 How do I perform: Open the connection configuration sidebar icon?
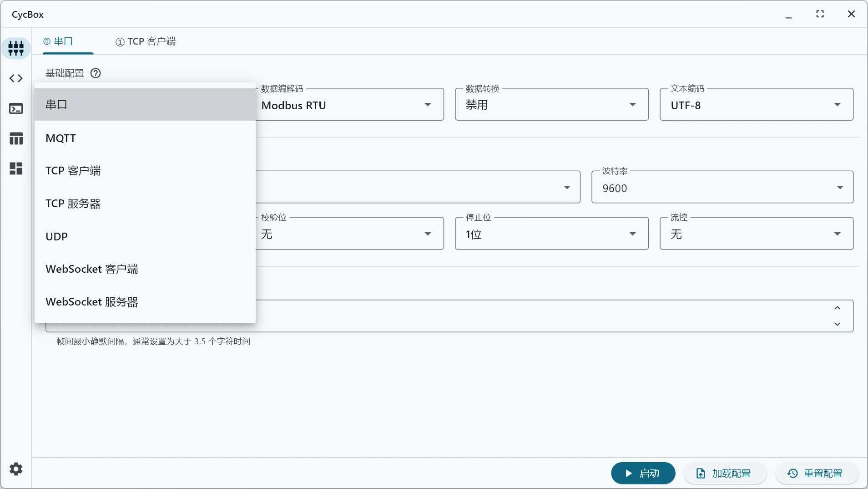(16, 48)
